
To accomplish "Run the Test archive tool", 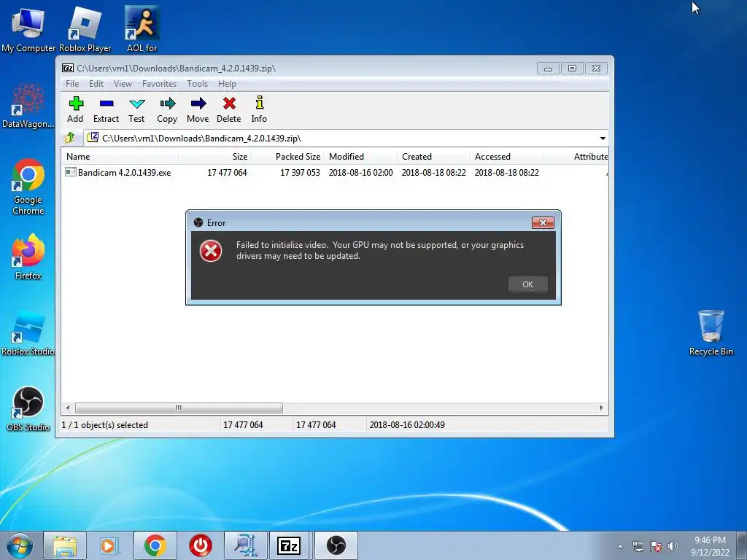I will point(136,109).
